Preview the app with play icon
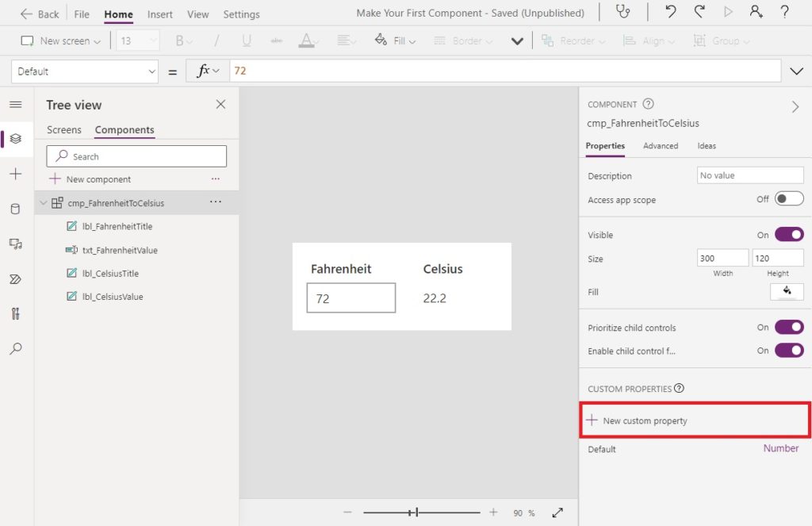The height and width of the screenshot is (526, 812). (x=728, y=11)
